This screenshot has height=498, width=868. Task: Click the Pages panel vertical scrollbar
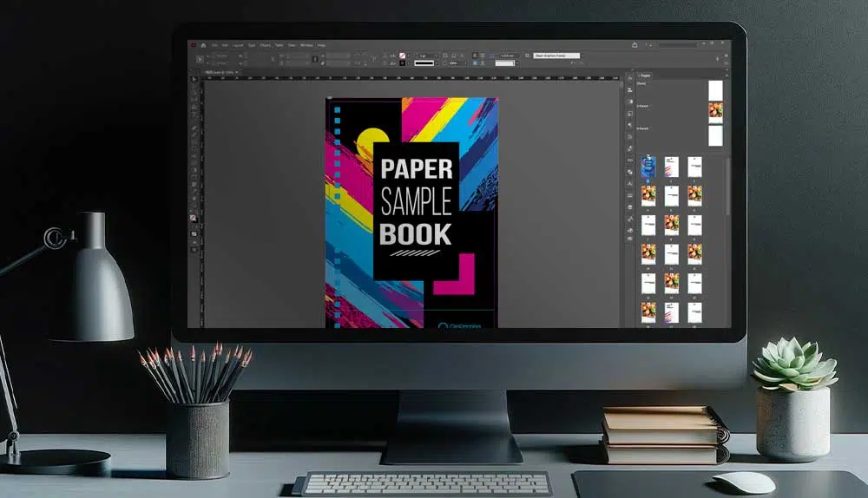(727, 187)
